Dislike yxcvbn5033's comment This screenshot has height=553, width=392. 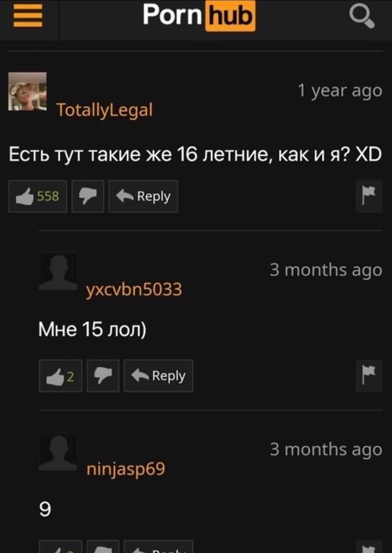coord(103,376)
